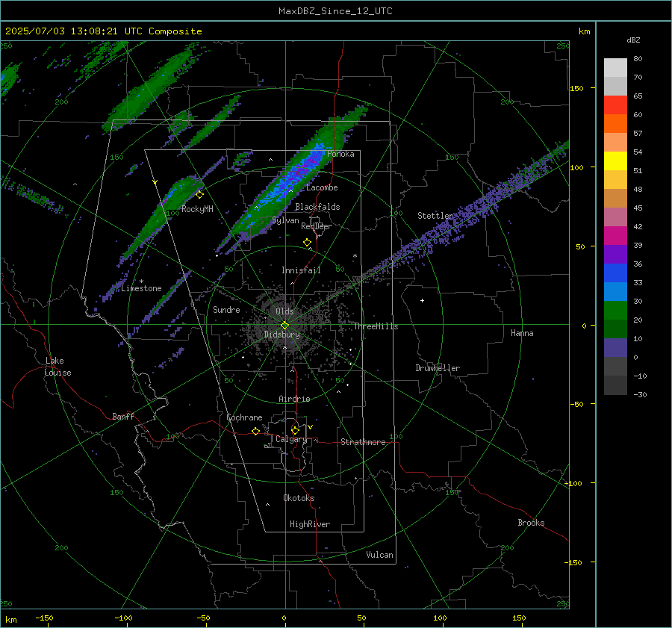Click the Airdrie city label
This screenshot has width=672, height=628.
click(x=294, y=399)
